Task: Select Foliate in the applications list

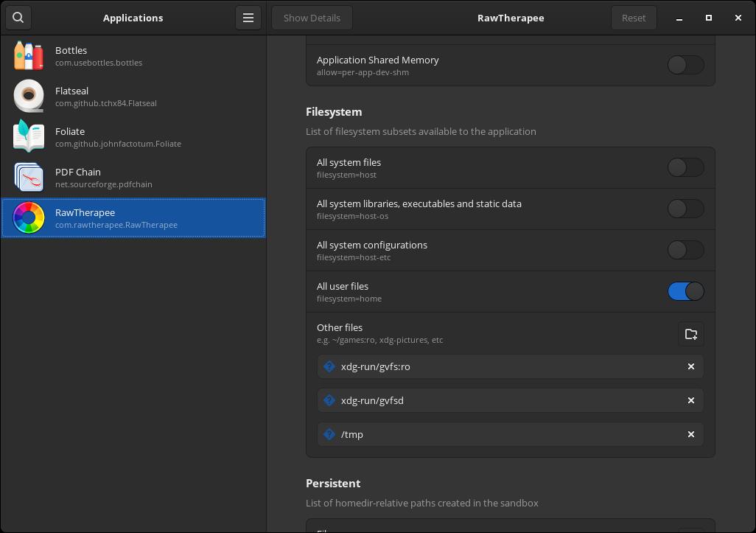Action: click(x=133, y=136)
